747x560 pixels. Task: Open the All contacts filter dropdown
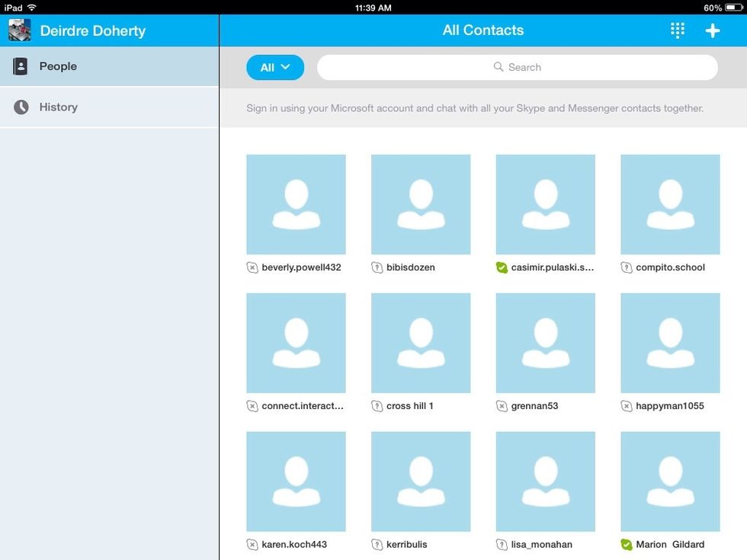pos(275,67)
